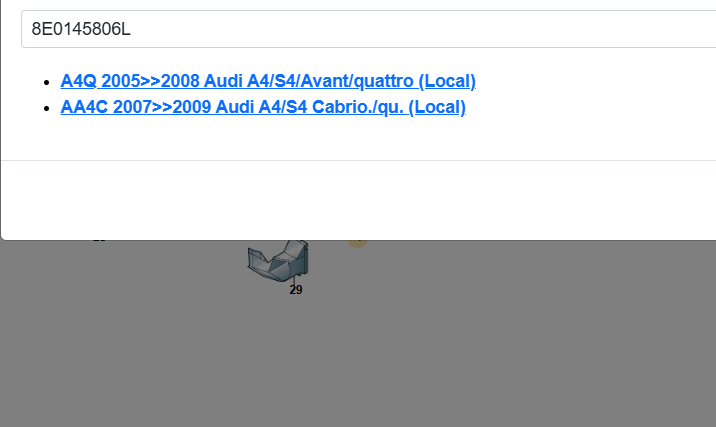Image resolution: width=716 pixels, height=427 pixels.
Task: Click the leader line connecting part to 29
Action: click(295, 280)
